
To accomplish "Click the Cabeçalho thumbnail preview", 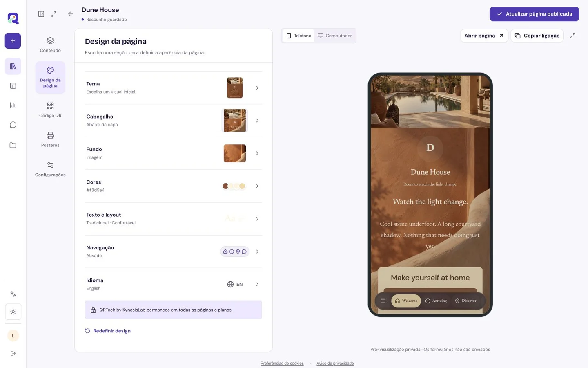I will (x=235, y=121).
